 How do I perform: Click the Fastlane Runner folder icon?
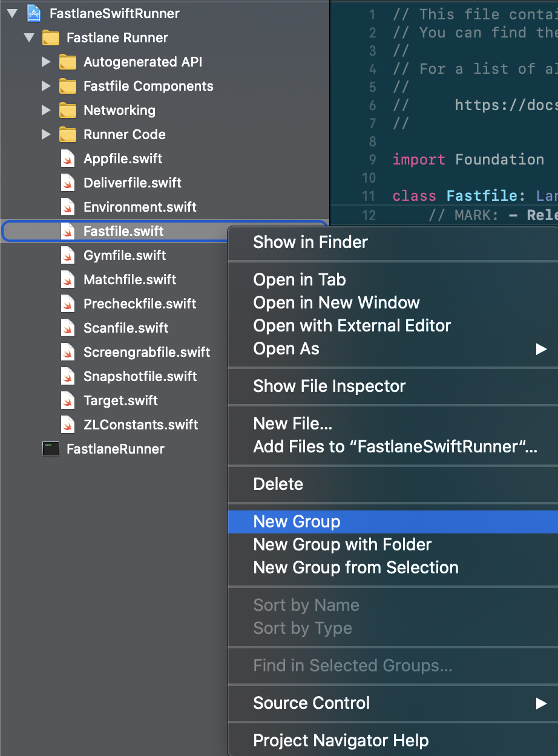coord(51,37)
